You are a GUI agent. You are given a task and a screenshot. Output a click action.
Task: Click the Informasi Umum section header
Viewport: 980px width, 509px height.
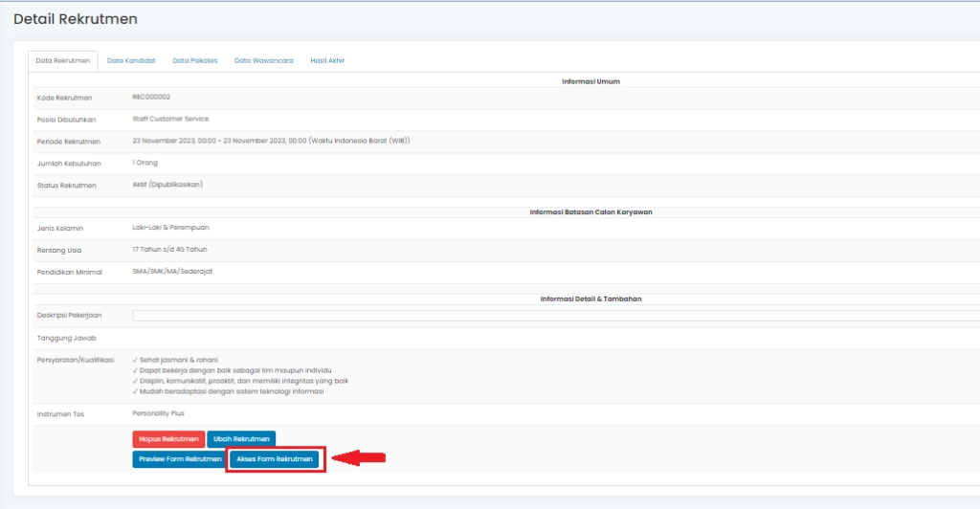[590, 81]
